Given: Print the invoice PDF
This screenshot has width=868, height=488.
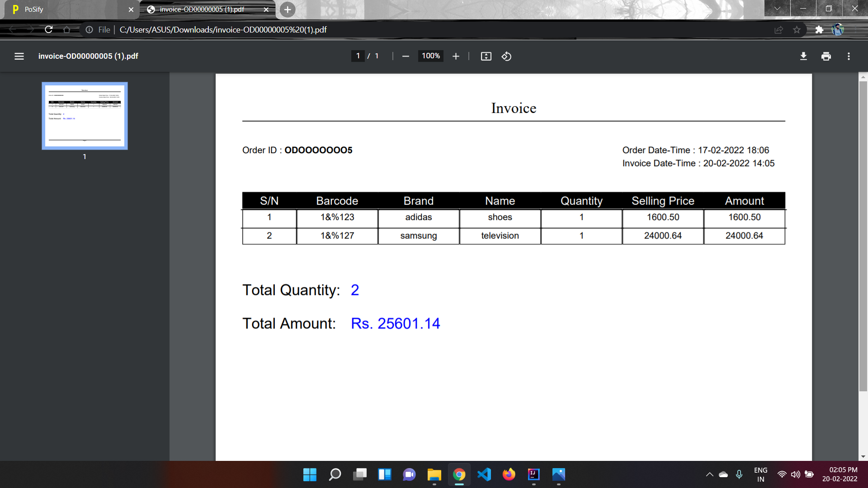Looking at the screenshot, I should (826, 56).
